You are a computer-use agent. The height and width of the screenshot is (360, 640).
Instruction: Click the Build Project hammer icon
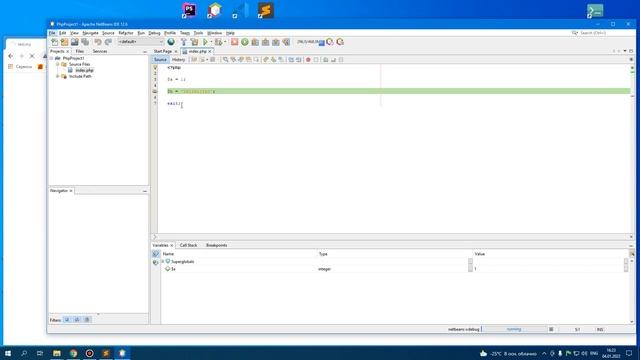(184, 42)
